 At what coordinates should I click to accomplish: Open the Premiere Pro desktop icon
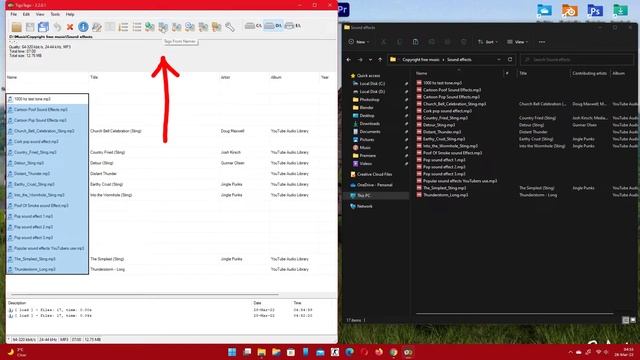344,9
